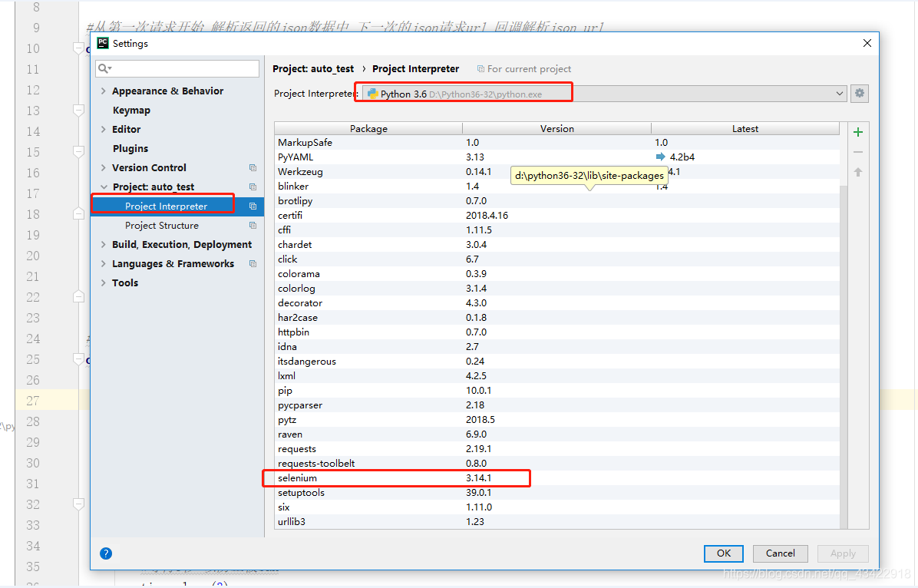Viewport: 918px width, 588px height.
Task: Select the PyYAML package row
Action: pos(556,157)
